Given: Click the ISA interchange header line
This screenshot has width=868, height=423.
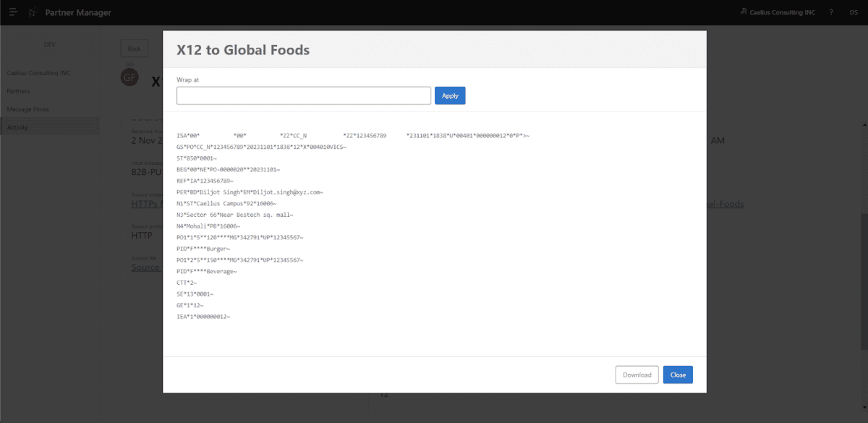Looking at the screenshot, I should (353, 136).
